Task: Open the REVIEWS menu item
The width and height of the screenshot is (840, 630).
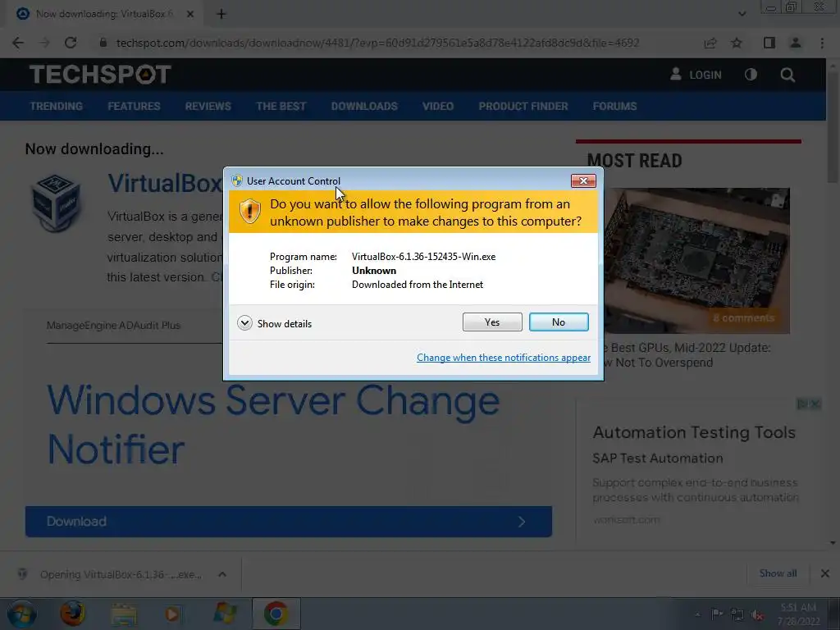Action: [x=208, y=106]
